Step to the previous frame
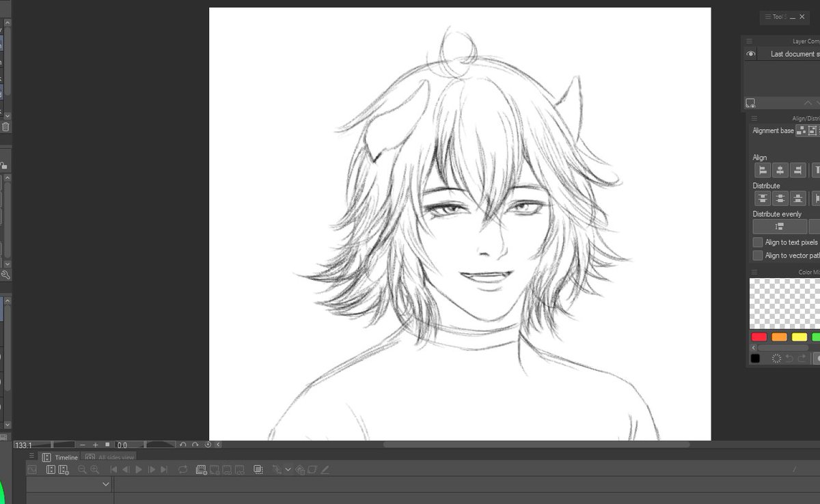Viewport: 820px width, 504px height. point(126,470)
